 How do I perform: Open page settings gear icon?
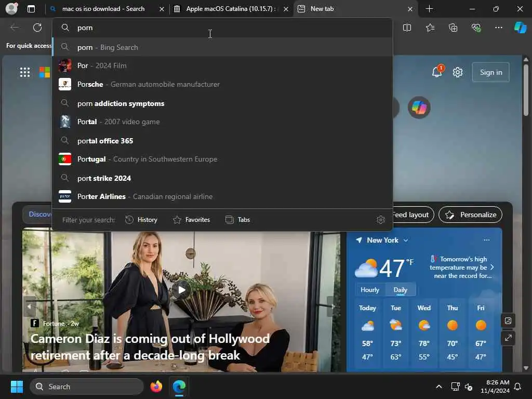[458, 72]
